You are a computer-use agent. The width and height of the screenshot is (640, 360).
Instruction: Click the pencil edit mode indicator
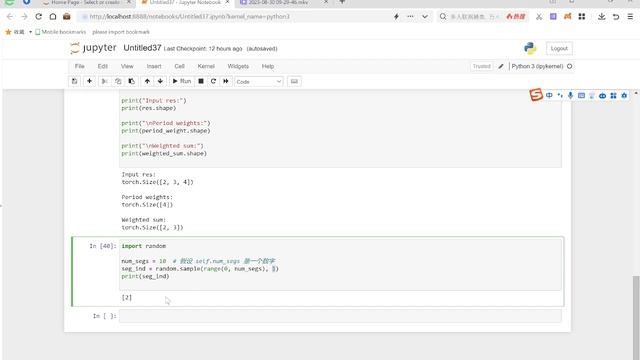coord(501,66)
